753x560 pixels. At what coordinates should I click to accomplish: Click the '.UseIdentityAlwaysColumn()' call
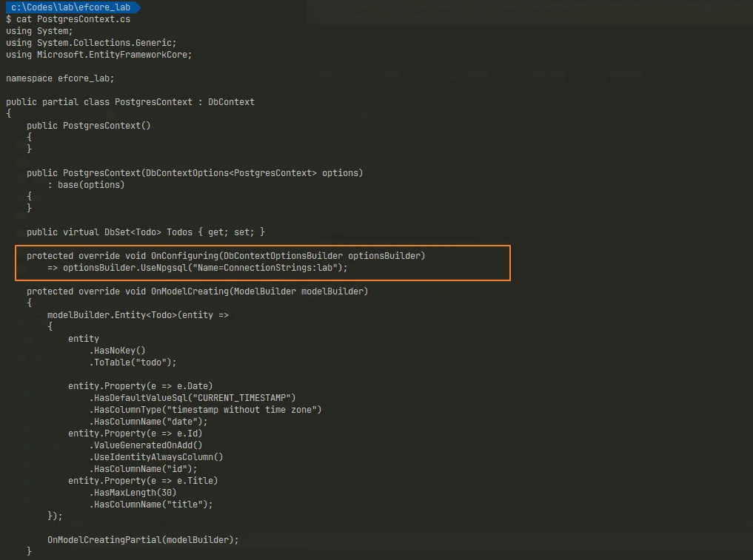[x=156, y=457]
